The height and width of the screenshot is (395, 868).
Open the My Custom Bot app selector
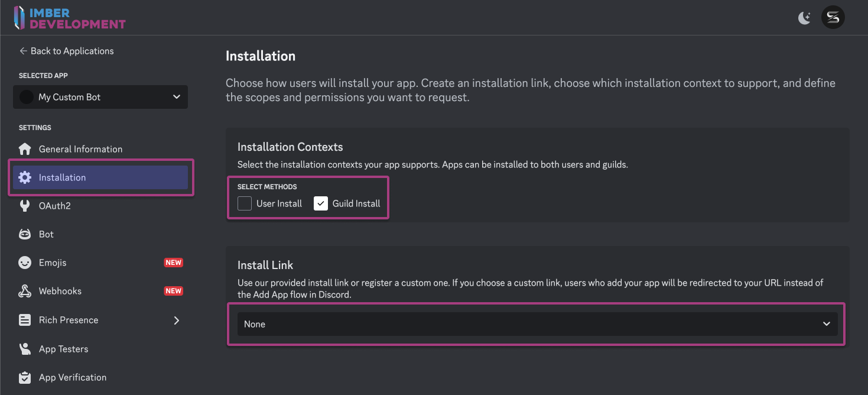(100, 97)
